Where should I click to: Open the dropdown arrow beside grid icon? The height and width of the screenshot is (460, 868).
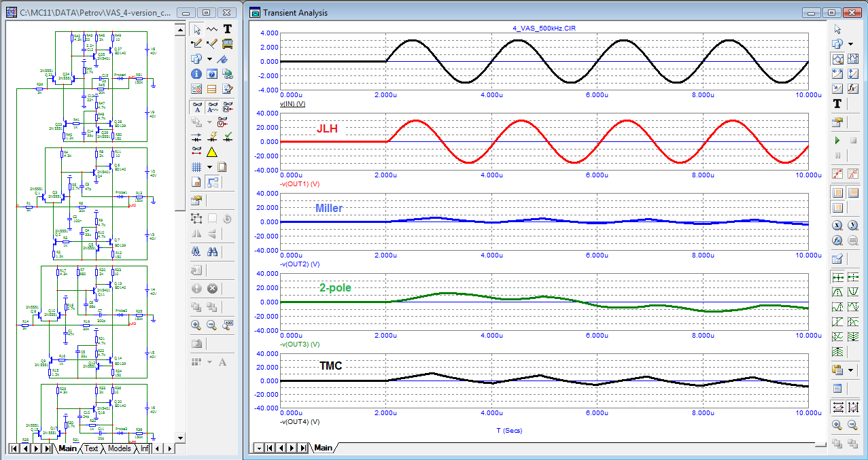209,166
